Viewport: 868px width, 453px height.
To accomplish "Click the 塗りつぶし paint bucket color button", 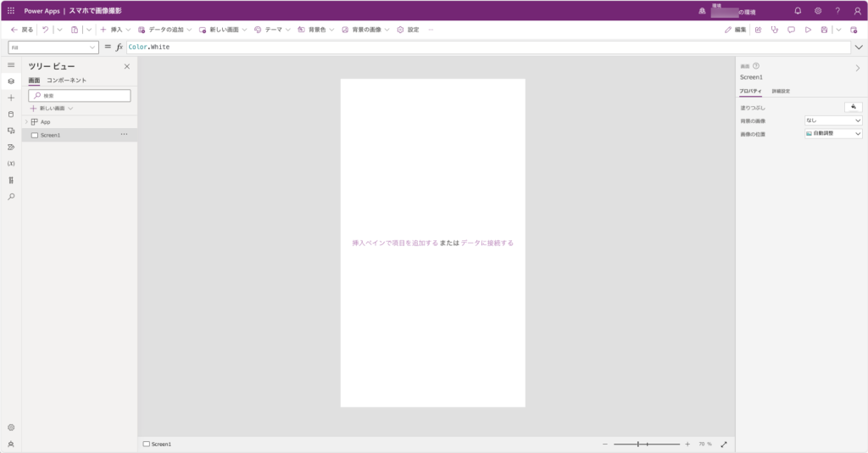I will pyautogui.click(x=854, y=107).
